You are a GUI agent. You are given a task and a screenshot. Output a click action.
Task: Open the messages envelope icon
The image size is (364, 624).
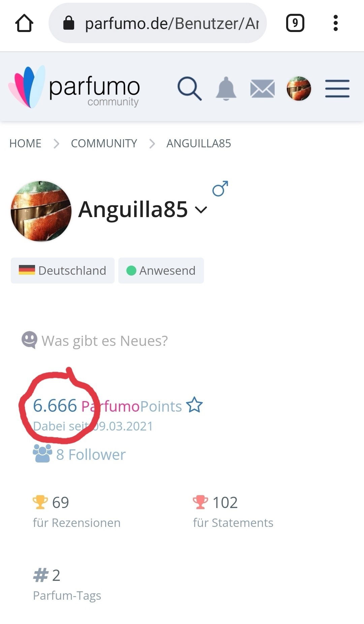pos(263,89)
